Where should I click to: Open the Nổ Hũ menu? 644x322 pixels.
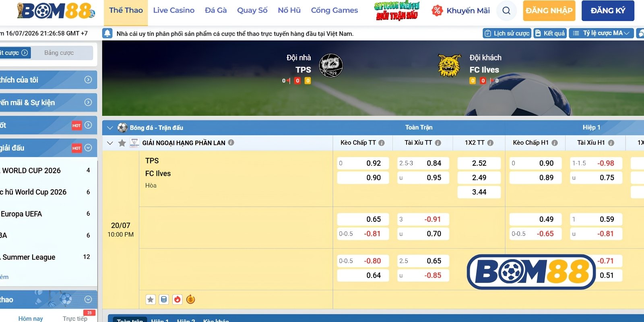pos(289,10)
